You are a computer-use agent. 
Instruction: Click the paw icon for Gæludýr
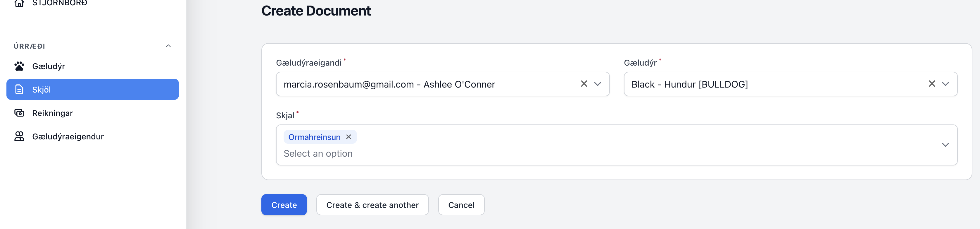[19, 66]
